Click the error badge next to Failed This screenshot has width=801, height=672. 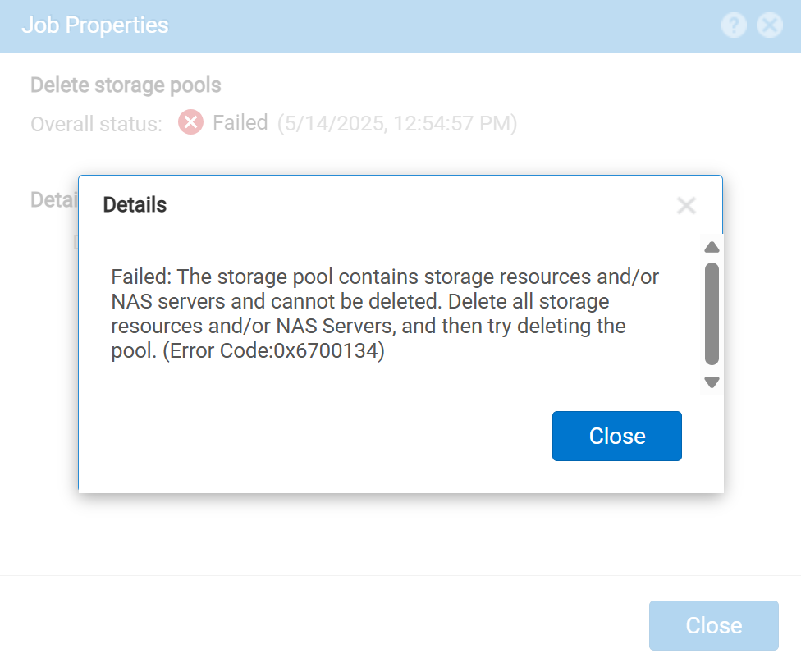[190, 122]
